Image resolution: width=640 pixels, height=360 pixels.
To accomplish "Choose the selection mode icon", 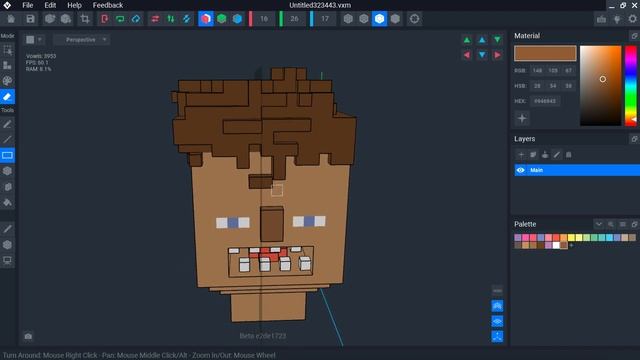I will [7, 50].
